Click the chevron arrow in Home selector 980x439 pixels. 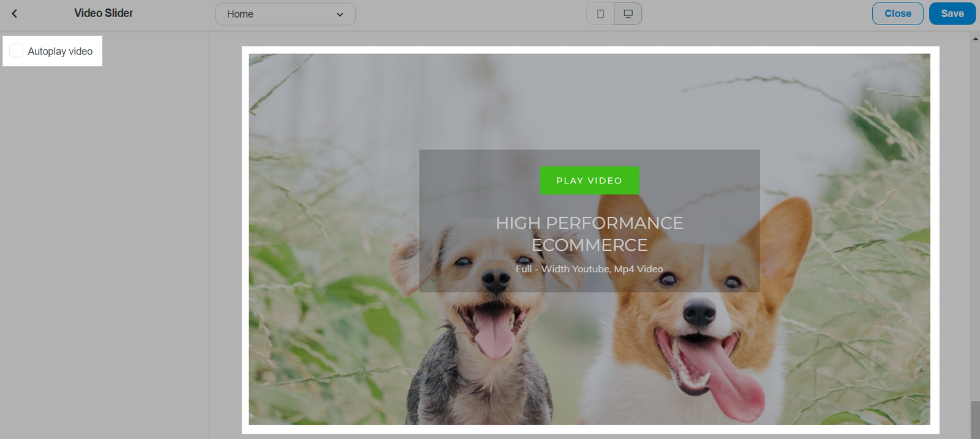340,15
